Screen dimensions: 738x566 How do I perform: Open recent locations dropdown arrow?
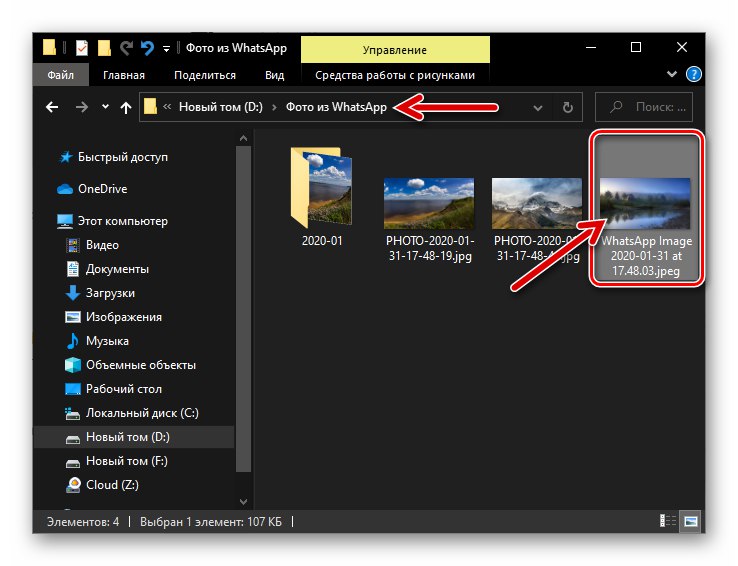pos(105,107)
